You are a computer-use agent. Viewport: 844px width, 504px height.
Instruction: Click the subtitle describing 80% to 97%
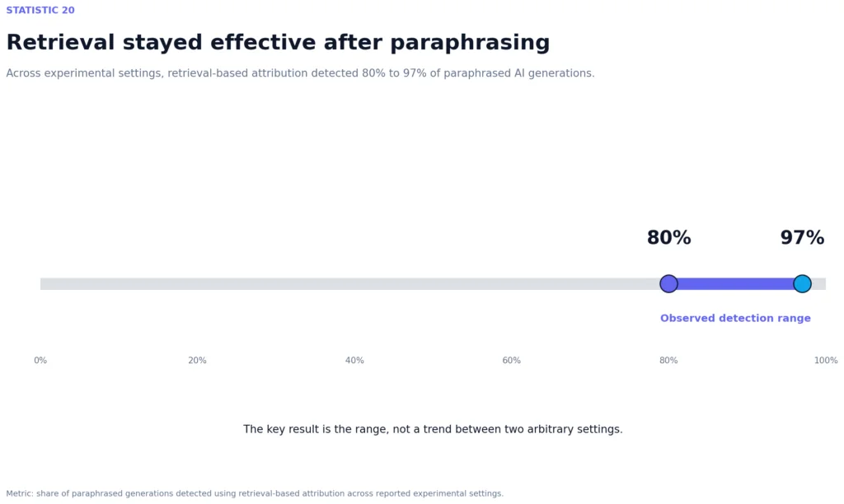pos(300,73)
